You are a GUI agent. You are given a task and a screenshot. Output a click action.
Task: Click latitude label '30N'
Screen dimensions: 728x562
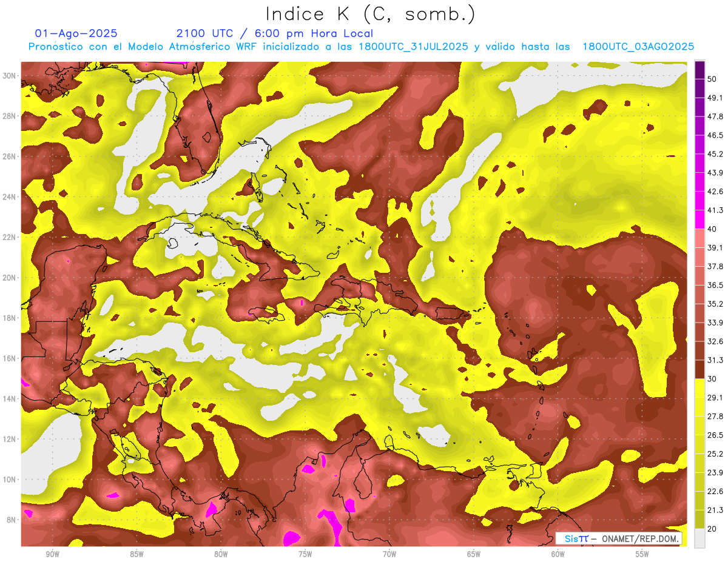point(9,76)
